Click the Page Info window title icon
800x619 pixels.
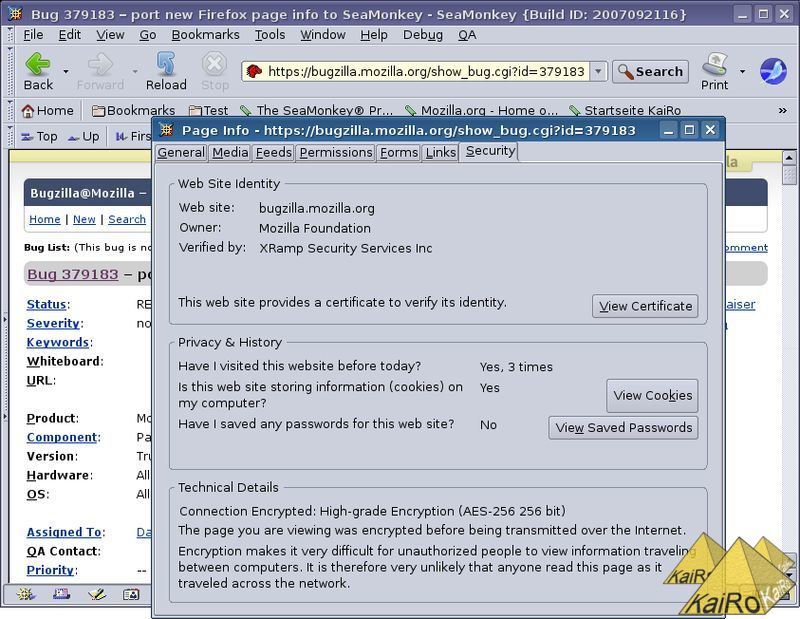(x=166, y=130)
